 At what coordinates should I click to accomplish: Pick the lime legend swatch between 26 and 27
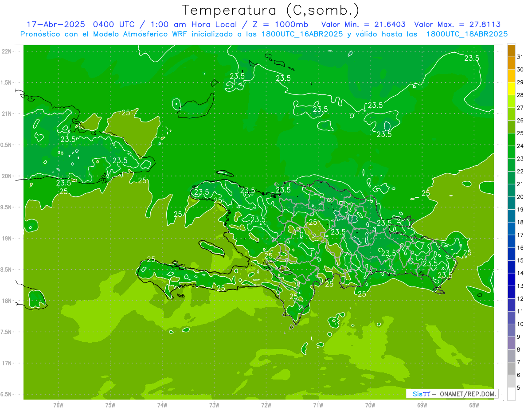[x=511, y=114]
